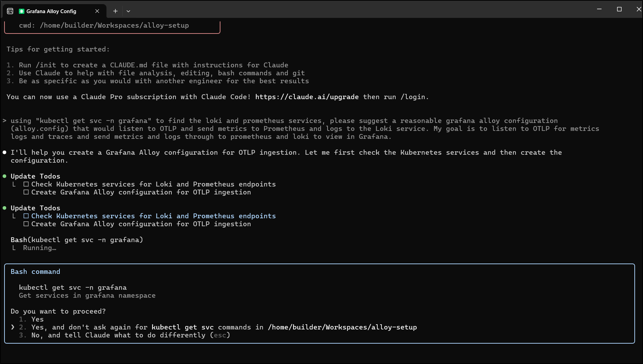Open the new tab profile dropdown
Viewport: 643px width, 364px height.
tap(128, 11)
